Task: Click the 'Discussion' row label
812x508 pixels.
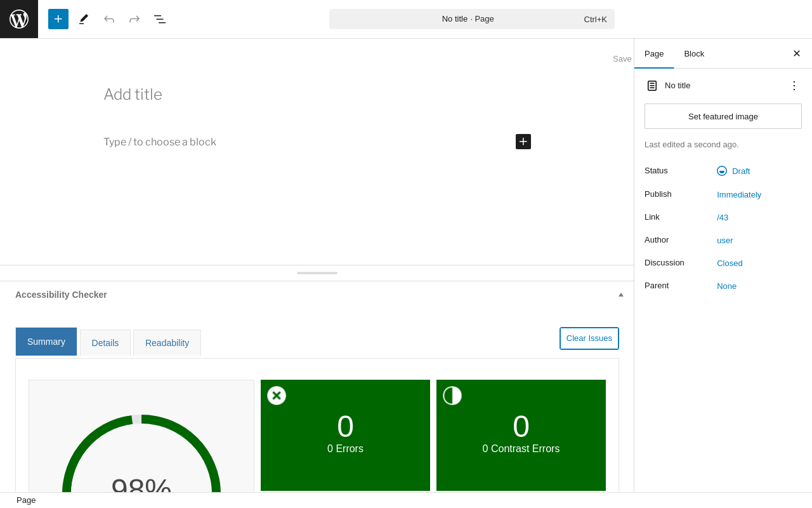Action: click(x=664, y=263)
